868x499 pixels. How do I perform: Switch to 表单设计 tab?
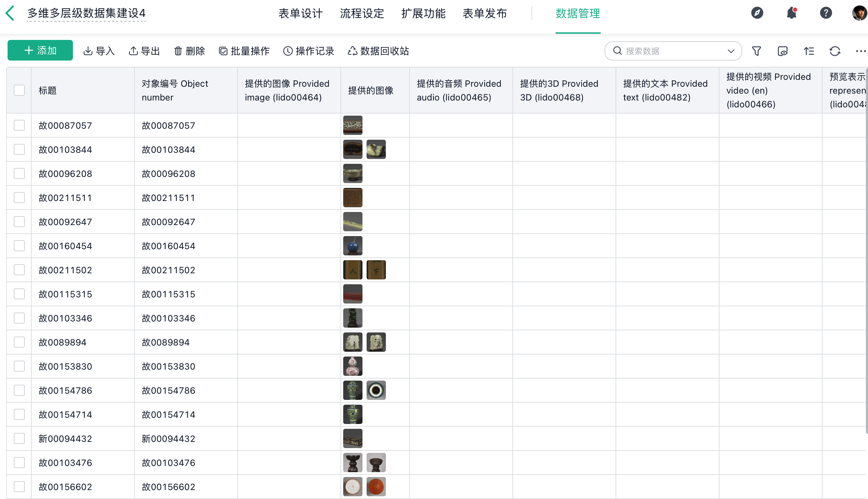coord(301,14)
